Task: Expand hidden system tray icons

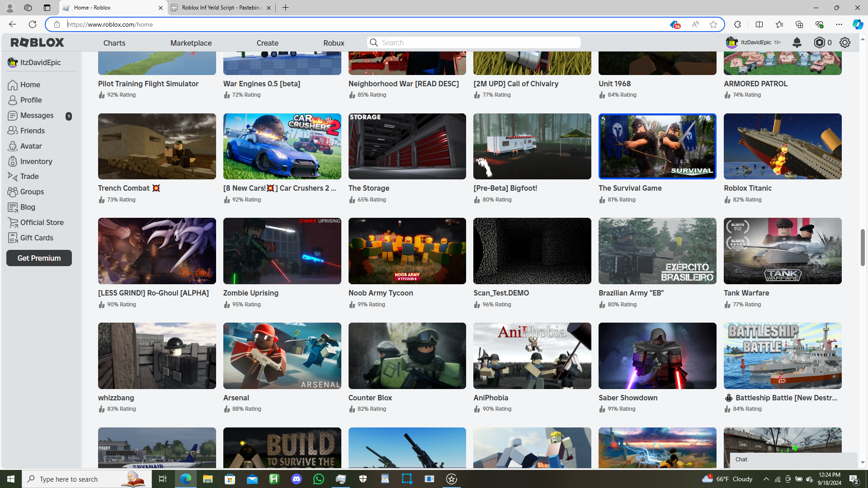Action: pos(766,479)
